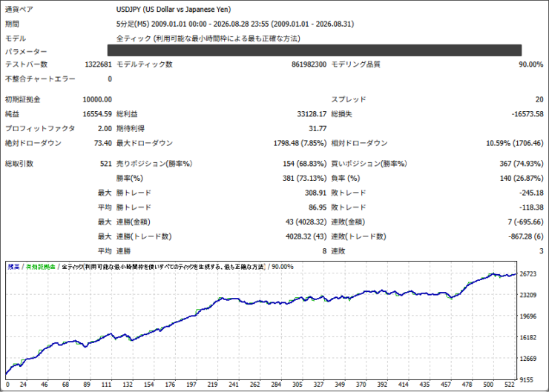549x392 pixels.
Task: Click the "スプレッド" label
Action: coord(349,99)
